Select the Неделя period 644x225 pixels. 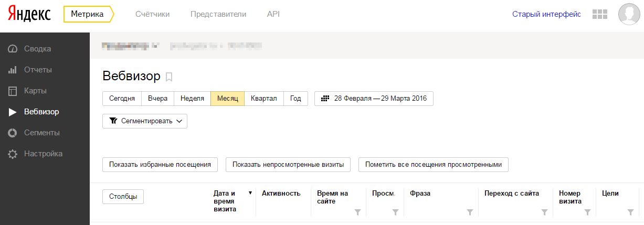click(192, 99)
